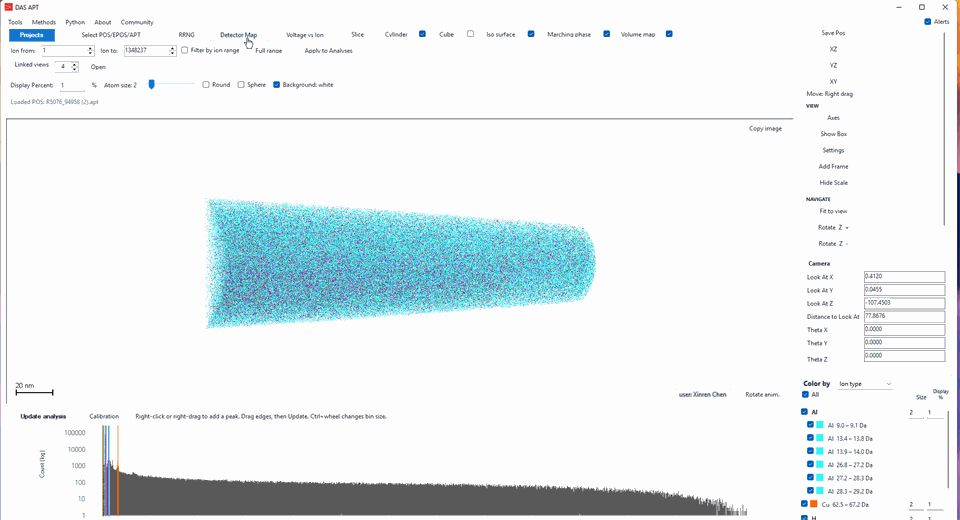Switch to XZ view
Viewport: 960px width, 520px height.
(833, 49)
